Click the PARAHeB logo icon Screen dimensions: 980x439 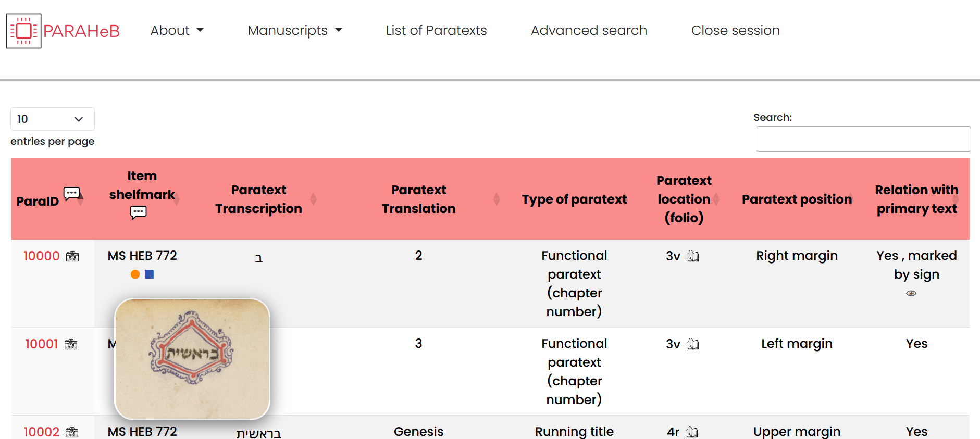(x=23, y=31)
